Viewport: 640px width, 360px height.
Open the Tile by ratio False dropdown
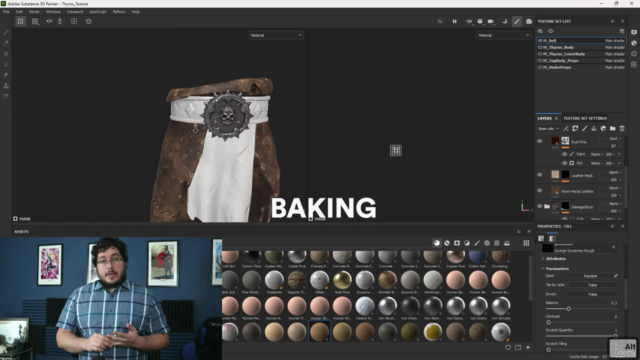[x=593, y=285]
